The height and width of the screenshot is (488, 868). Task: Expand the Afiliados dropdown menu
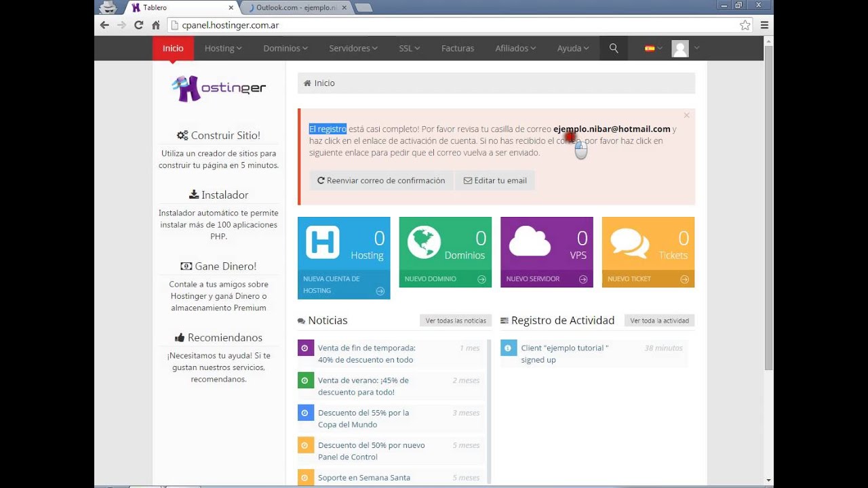click(515, 48)
